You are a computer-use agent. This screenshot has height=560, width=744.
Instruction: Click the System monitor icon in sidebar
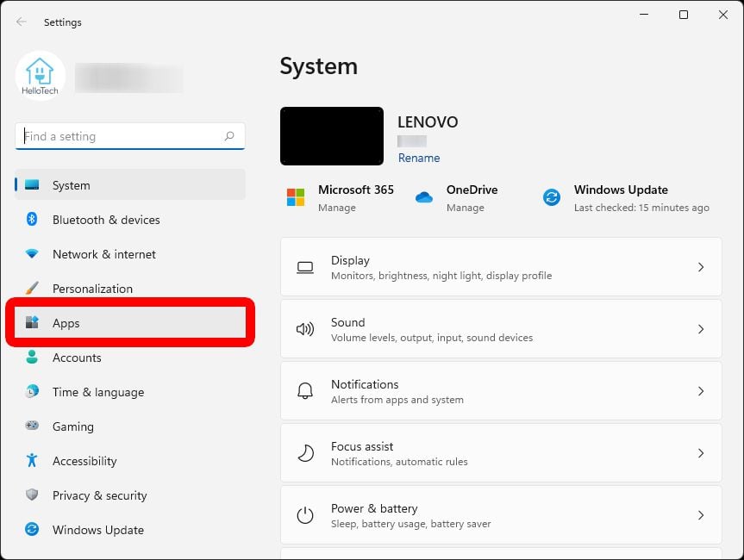32,184
